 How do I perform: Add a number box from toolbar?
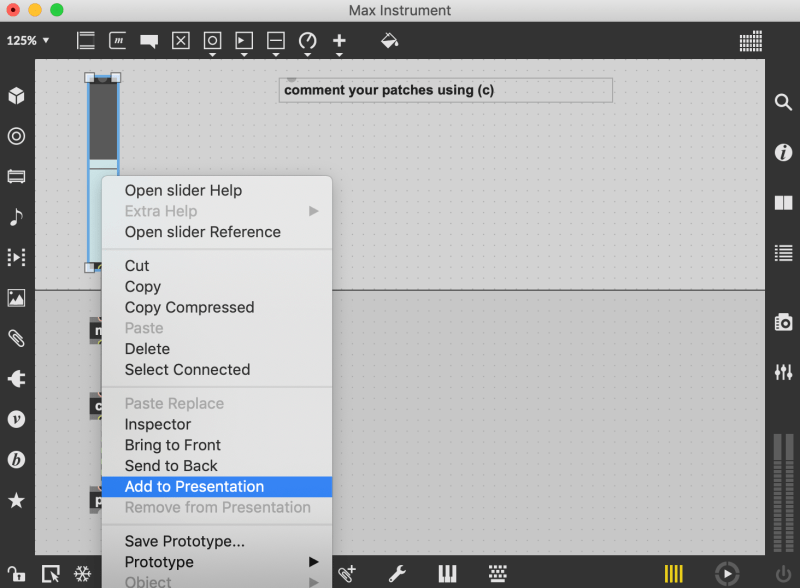click(244, 40)
